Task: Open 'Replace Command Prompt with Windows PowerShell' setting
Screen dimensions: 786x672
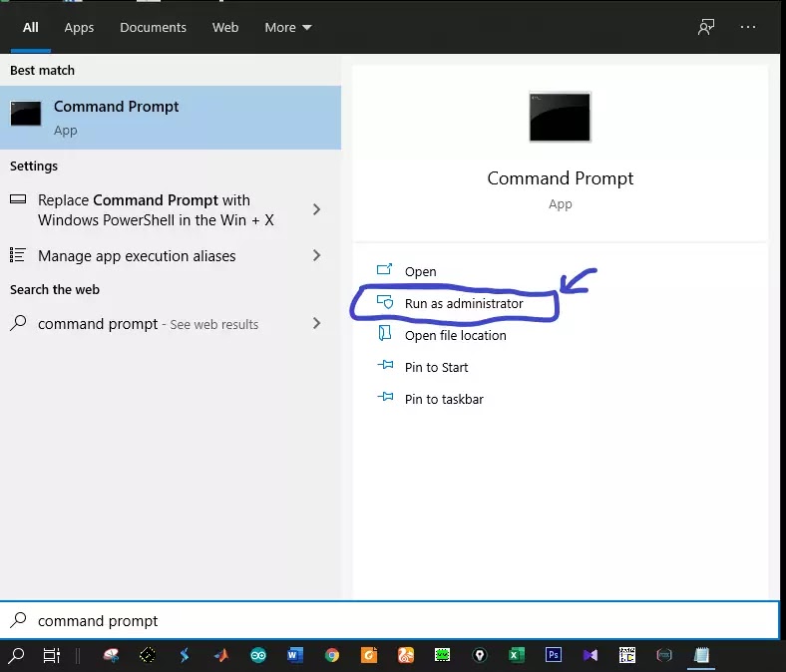Action: (x=156, y=210)
